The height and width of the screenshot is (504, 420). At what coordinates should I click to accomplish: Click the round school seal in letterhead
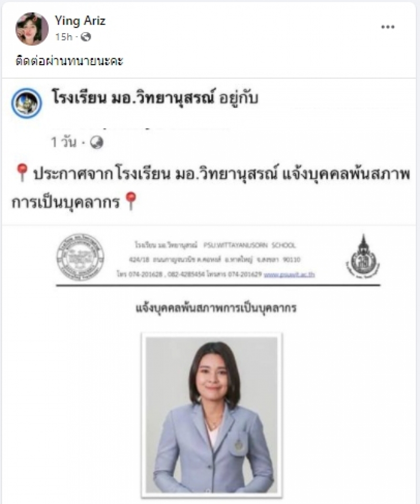pos(80,257)
